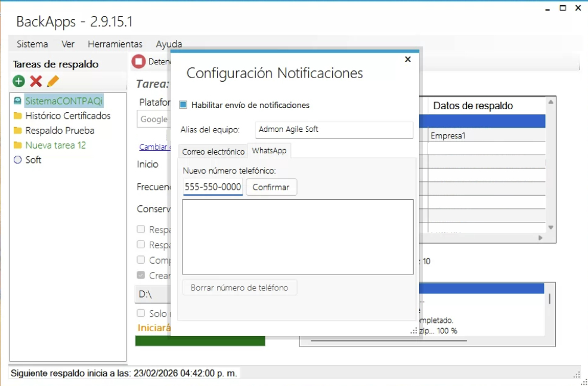Viewport: 588px width, 386px height.
Task: Toggle the Comp checkbox in the main window
Action: pos(141,260)
